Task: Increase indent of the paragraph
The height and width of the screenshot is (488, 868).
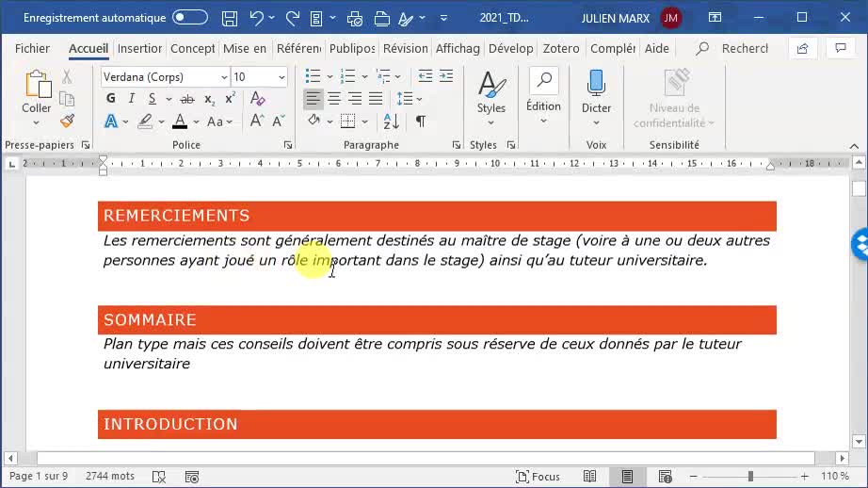Action: (x=446, y=76)
